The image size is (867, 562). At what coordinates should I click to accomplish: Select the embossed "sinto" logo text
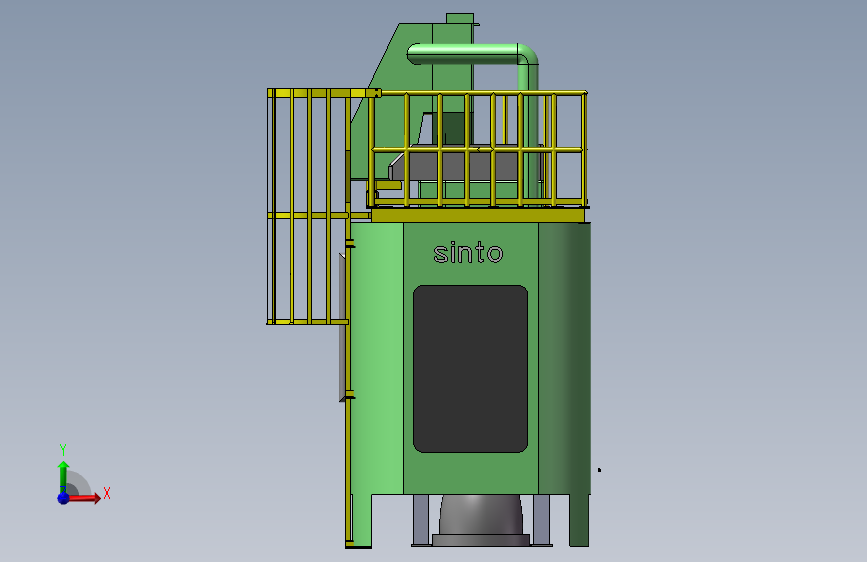pos(468,253)
